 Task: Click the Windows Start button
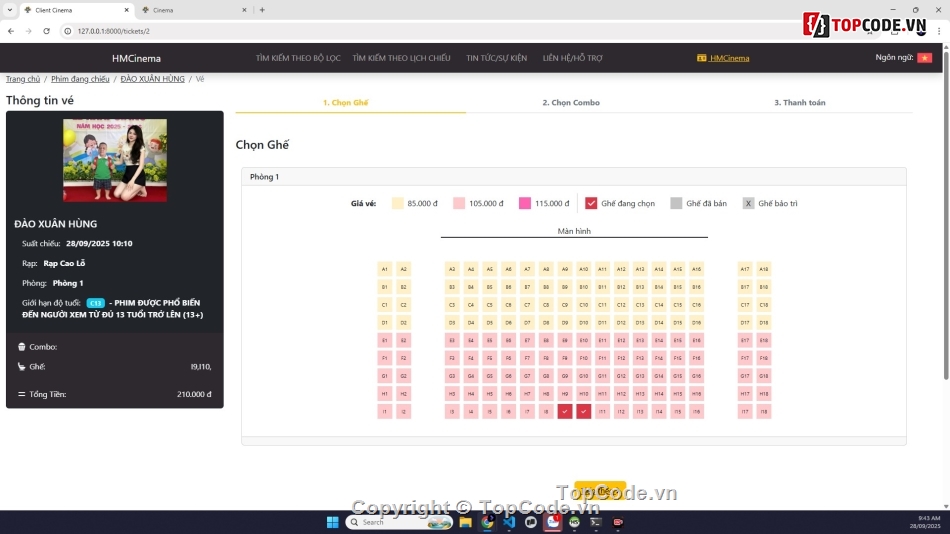tap(332, 522)
